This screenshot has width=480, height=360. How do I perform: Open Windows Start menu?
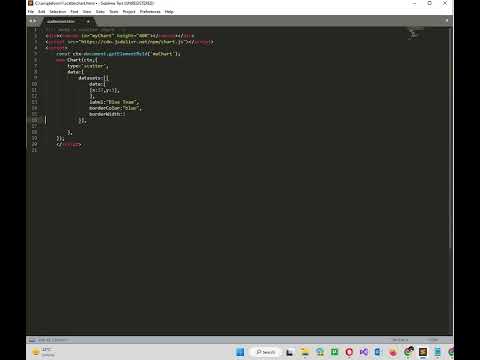click(x=240, y=352)
